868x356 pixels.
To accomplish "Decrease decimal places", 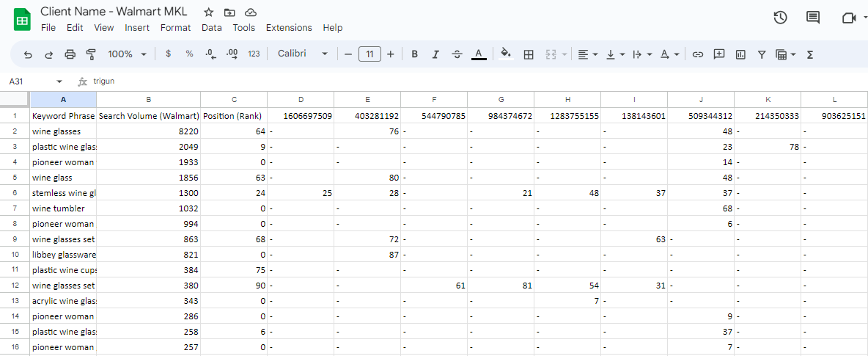I will coord(211,54).
